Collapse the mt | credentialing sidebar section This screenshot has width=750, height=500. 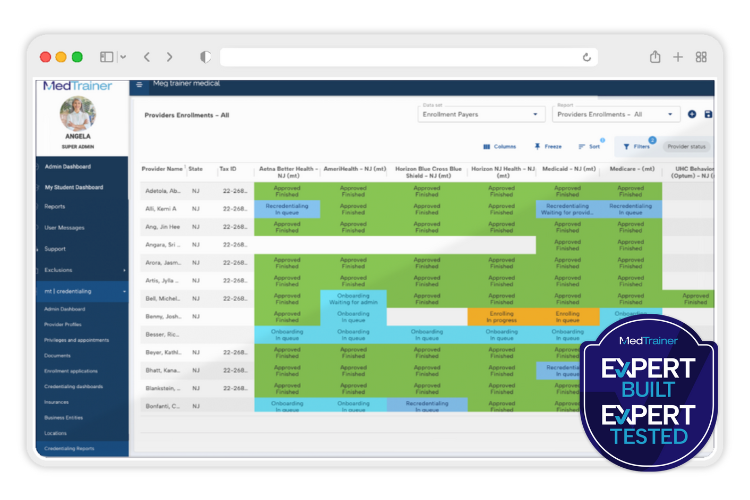coord(124,291)
